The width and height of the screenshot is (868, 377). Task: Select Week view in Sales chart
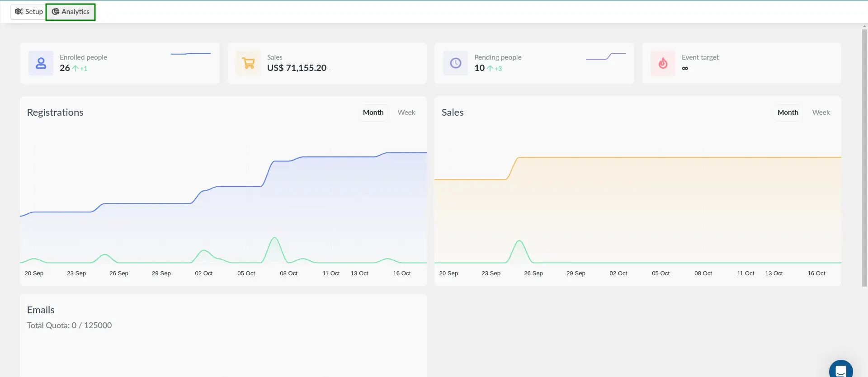pyautogui.click(x=821, y=113)
